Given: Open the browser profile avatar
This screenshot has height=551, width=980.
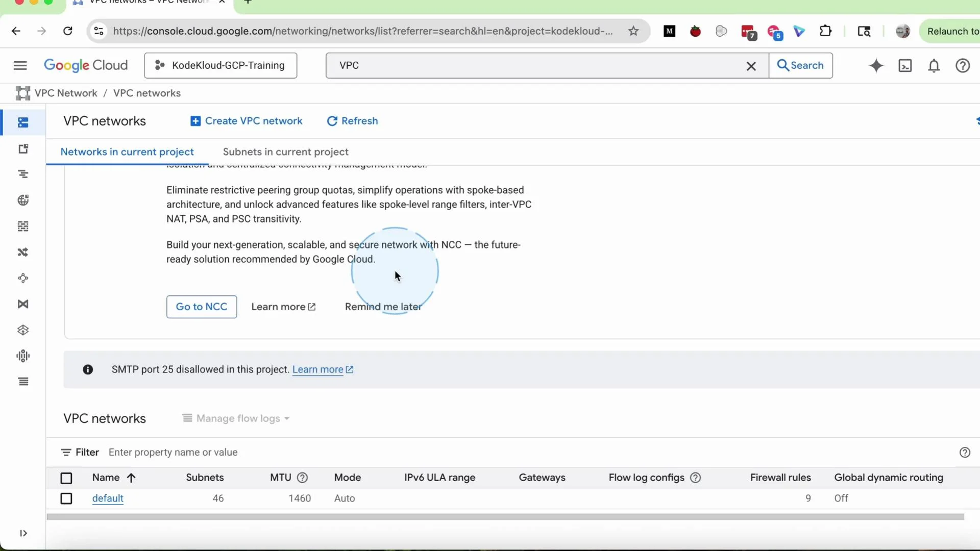Looking at the screenshot, I should point(902,31).
